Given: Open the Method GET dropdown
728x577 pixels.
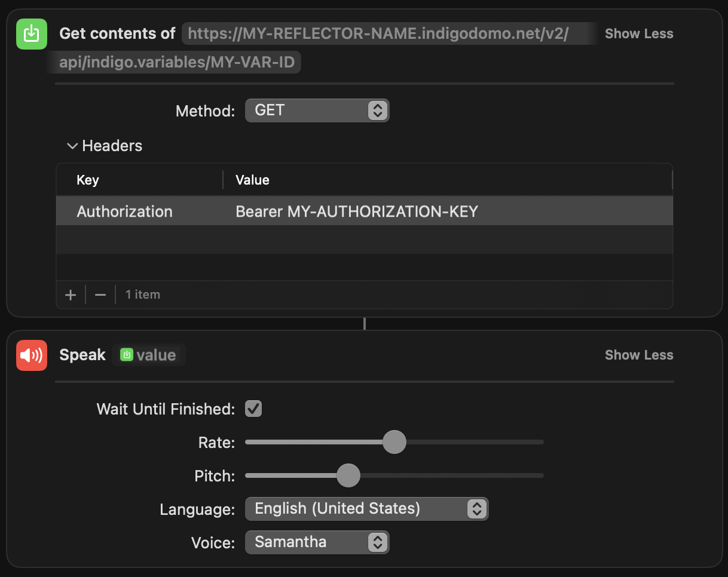Looking at the screenshot, I should click(x=317, y=111).
